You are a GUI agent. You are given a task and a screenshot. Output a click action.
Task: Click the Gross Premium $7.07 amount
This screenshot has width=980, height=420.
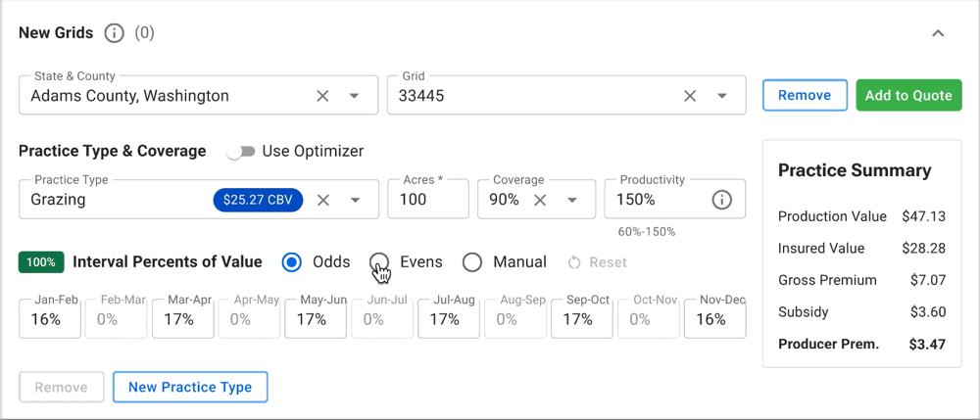point(928,280)
